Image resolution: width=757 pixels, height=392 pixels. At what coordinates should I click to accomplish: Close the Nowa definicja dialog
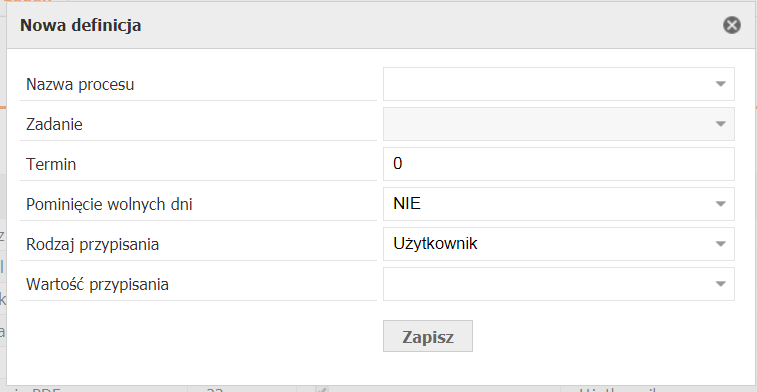pyautogui.click(x=732, y=25)
